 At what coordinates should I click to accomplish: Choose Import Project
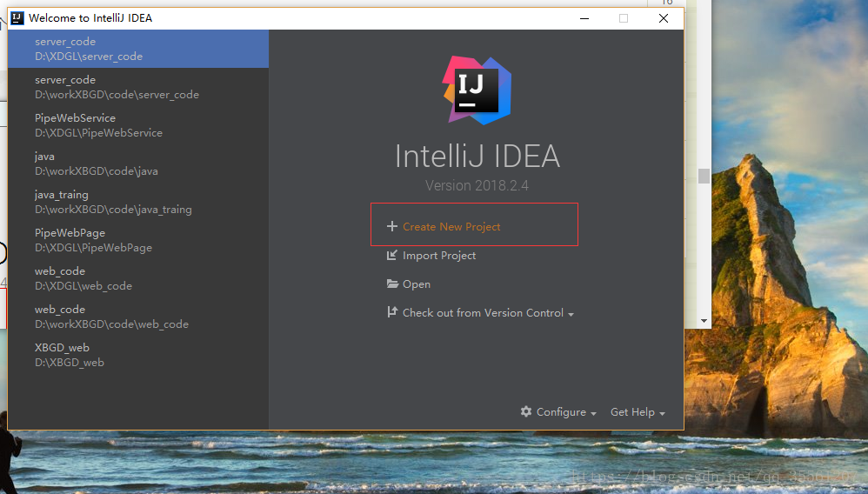[439, 256]
